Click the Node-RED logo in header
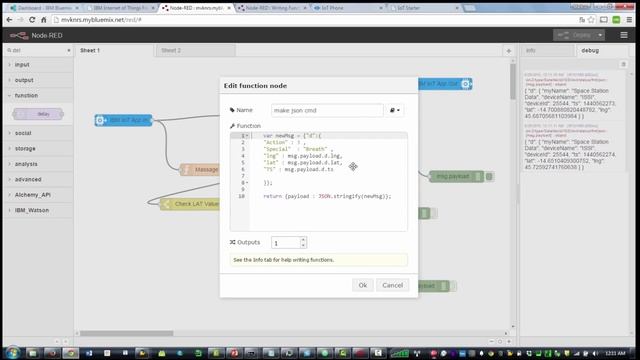The width and height of the screenshot is (640, 360). [x=19, y=36]
